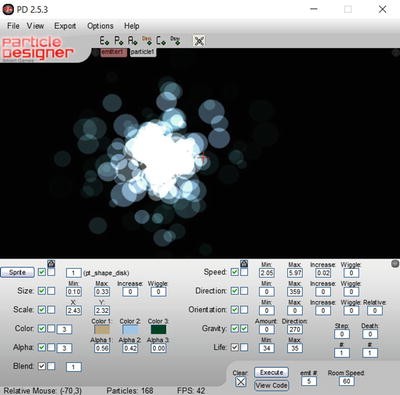
Task: Click the Death field showing 0
Action: pos(370,334)
